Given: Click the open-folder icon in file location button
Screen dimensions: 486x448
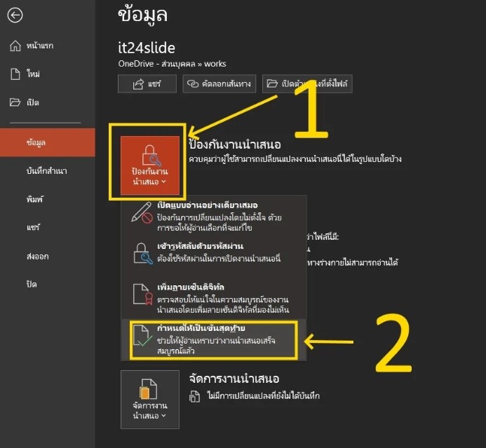Looking at the screenshot, I should point(272,83).
